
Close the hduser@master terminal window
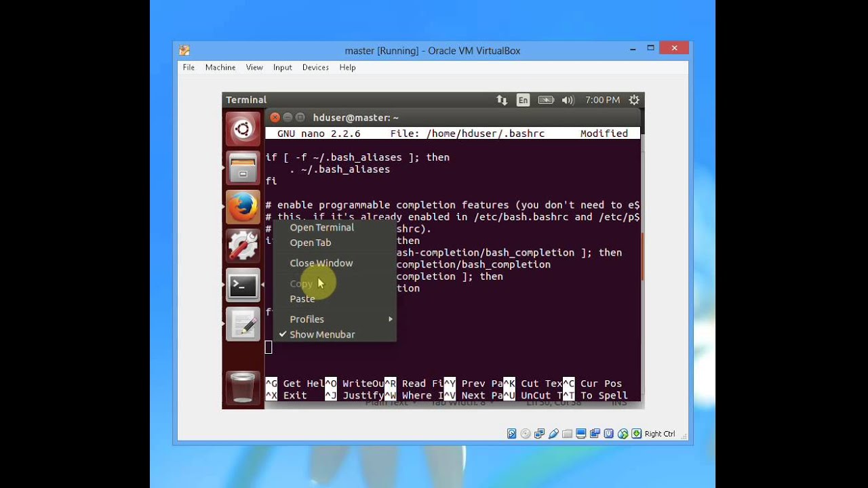(275, 117)
